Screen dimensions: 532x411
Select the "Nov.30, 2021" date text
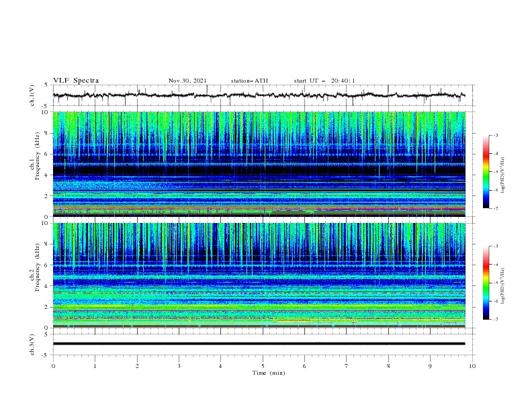click(x=187, y=81)
